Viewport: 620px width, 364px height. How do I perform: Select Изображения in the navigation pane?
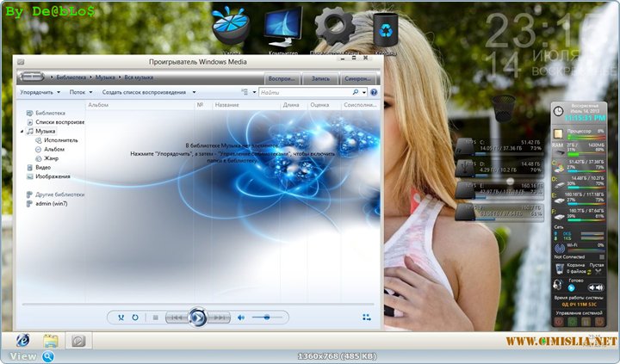click(53, 176)
